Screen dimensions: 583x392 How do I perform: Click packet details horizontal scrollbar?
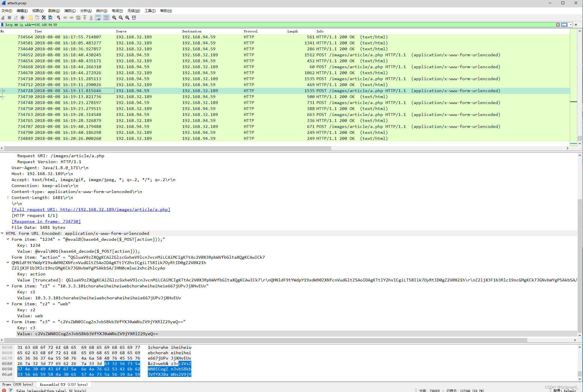tap(266, 340)
